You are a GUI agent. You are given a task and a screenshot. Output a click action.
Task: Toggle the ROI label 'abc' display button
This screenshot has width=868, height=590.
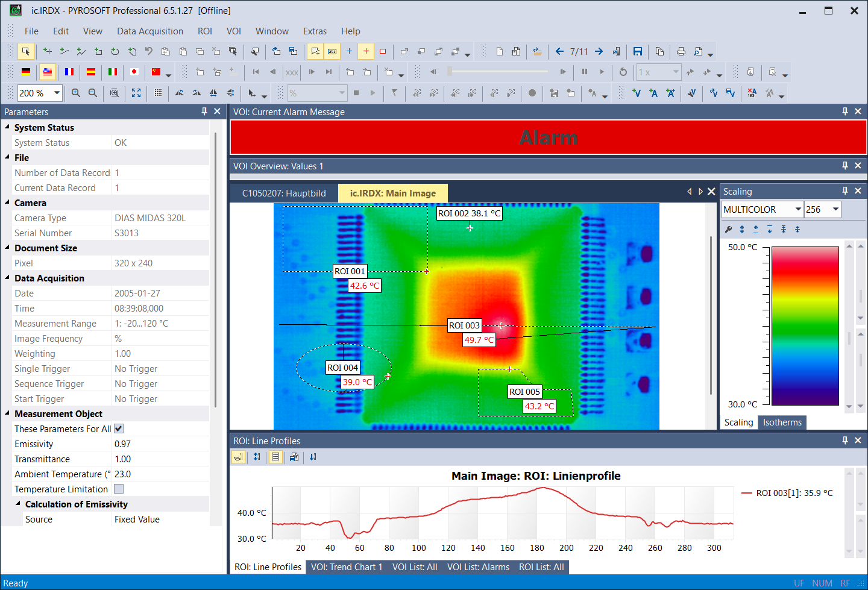332,51
